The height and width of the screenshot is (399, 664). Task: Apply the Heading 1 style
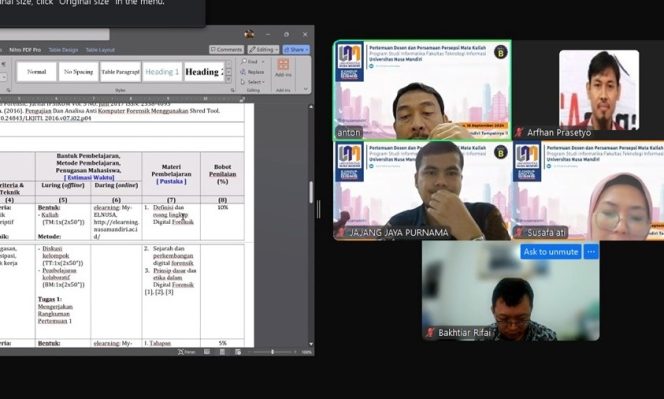point(162,72)
